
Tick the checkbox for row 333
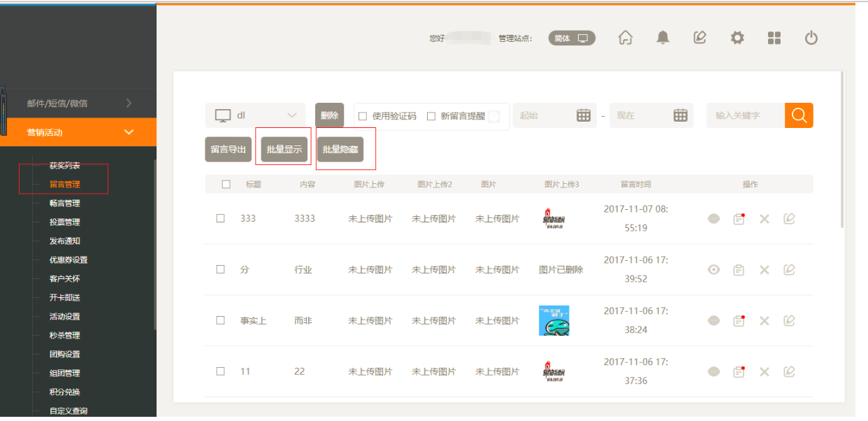pos(221,218)
